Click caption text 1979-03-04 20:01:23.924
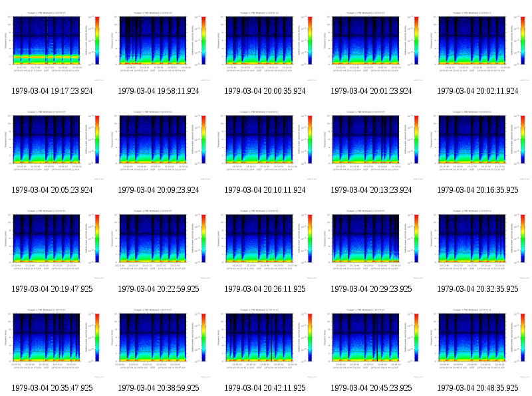The width and height of the screenshot is (532, 396). point(372,91)
